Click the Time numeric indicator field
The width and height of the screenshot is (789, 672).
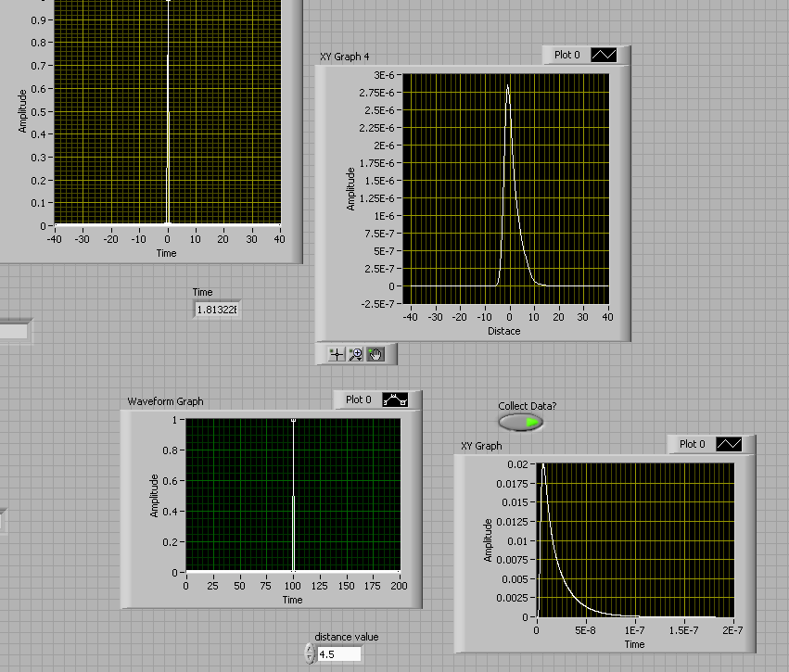click(x=216, y=310)
